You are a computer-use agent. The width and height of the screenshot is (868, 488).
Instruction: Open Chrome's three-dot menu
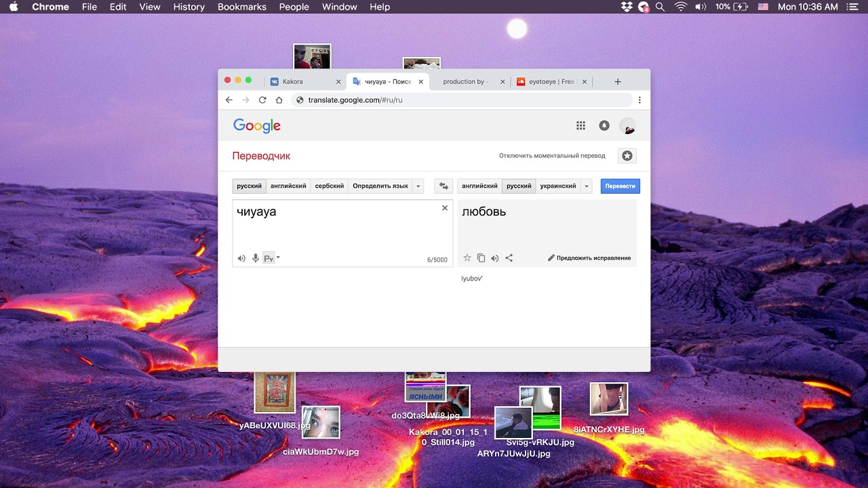click(x=639, y=100)
